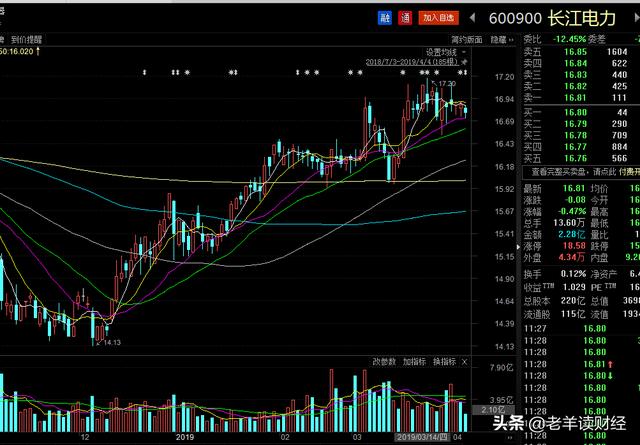Click the 最新 16.81 latest price
The height and width of the screenshot is (445, 640).
coord(575,188)
